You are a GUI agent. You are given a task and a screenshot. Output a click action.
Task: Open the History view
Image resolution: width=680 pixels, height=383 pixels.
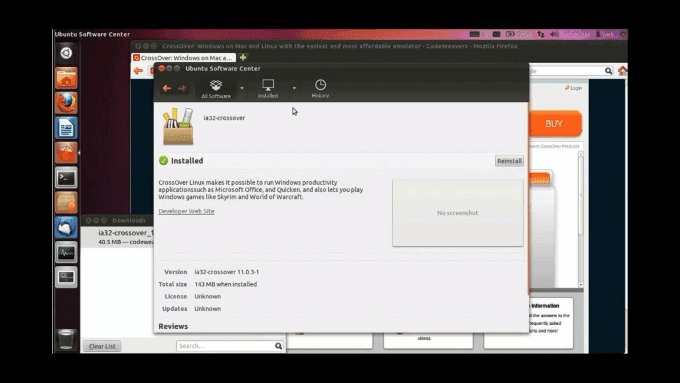click(320, 88)
